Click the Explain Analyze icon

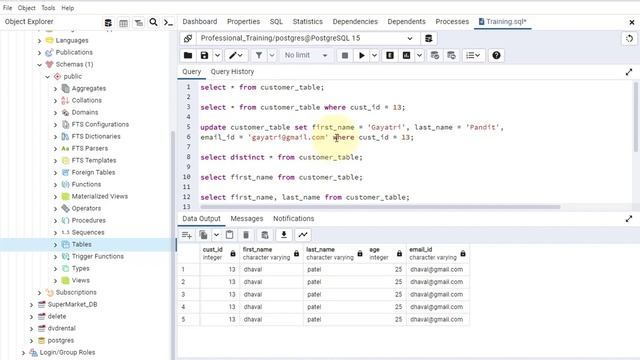(407, 55)
